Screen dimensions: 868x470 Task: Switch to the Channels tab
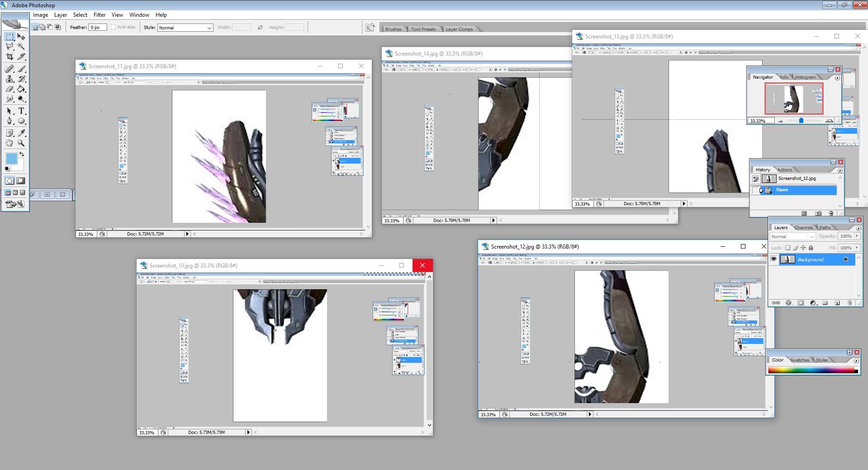coord(803,228)
